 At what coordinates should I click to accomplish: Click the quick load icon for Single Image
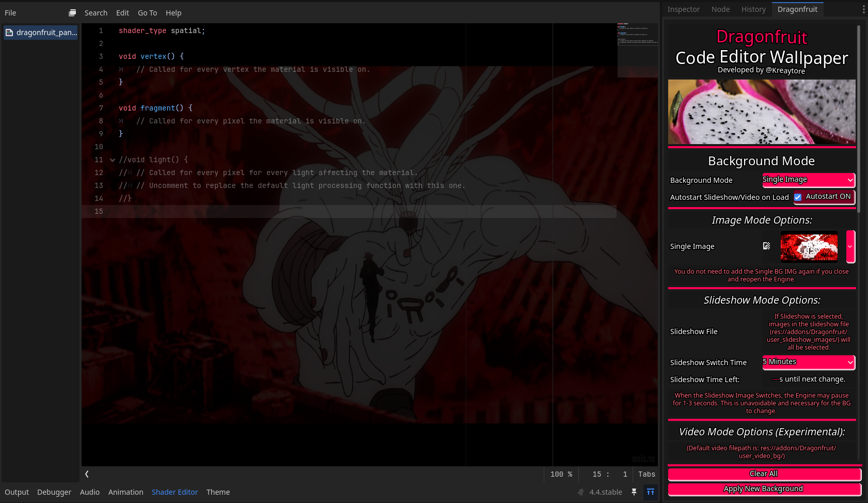coord(767,246)
